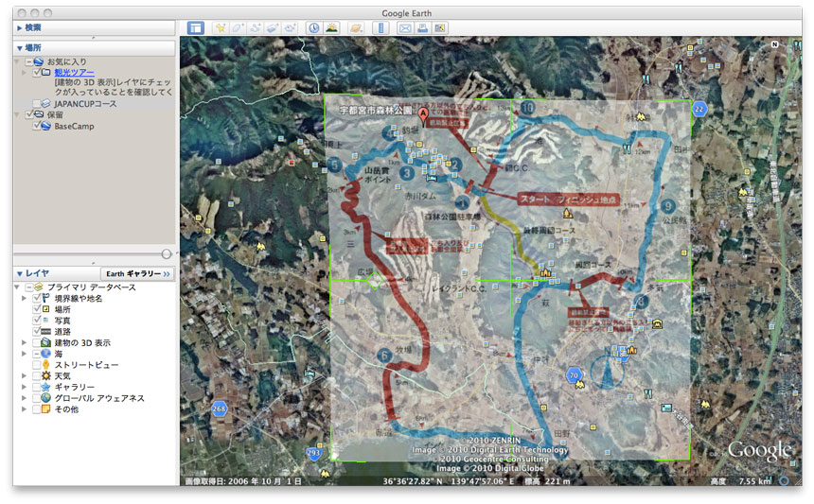The image size is (814, 504).
Task: Click the View in Google Maps icon
Action: point(440,28)
